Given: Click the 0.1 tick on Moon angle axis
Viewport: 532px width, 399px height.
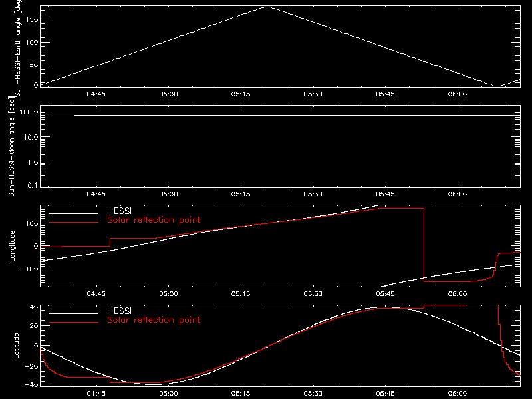Looking at the screenshot, I should [33, 186].
